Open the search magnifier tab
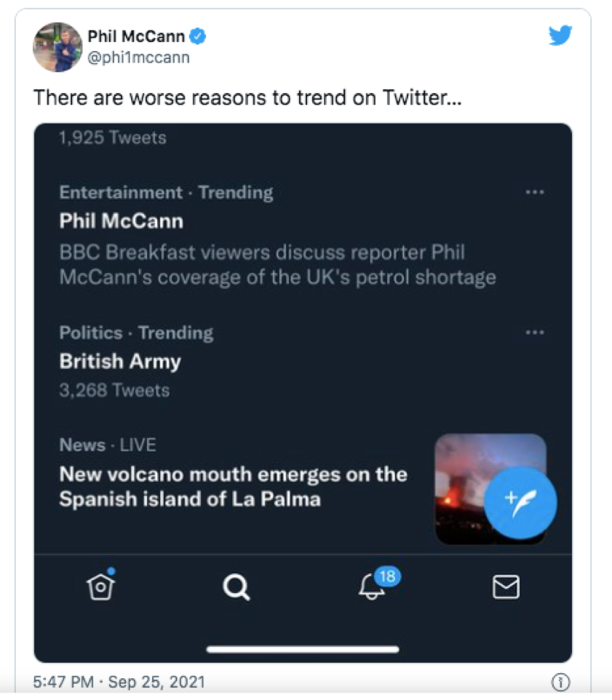Screen dimensions: 612x700 tap(236, 587)
